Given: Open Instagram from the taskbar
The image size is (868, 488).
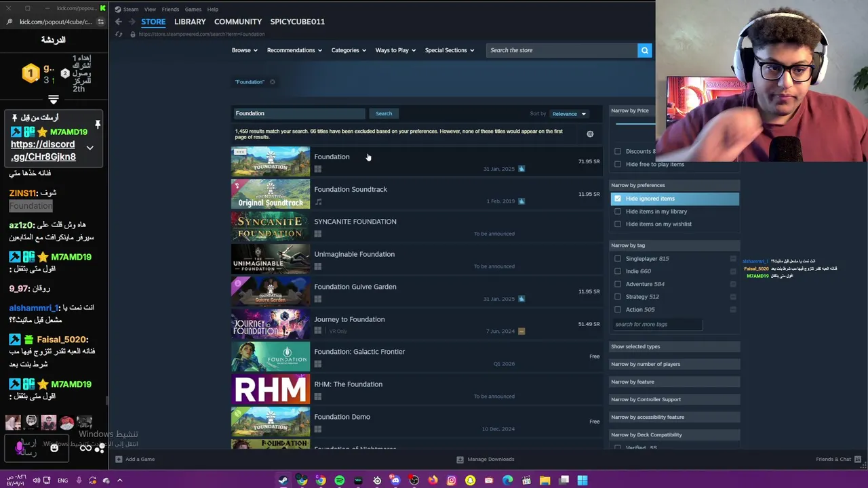Looking at the screenshot, I should point(452,481).
